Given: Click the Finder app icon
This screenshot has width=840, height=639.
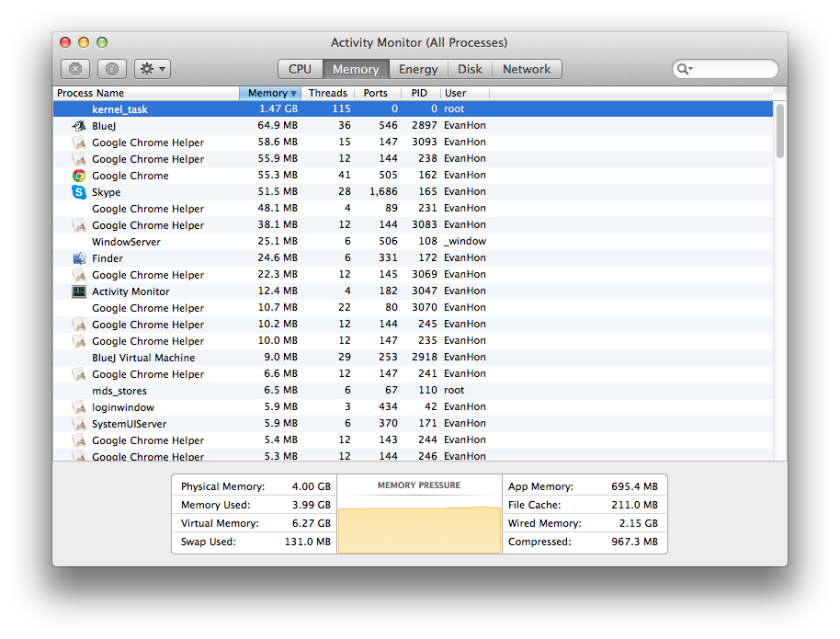Looking at the screenshot, I should click(x=79, y=258).
